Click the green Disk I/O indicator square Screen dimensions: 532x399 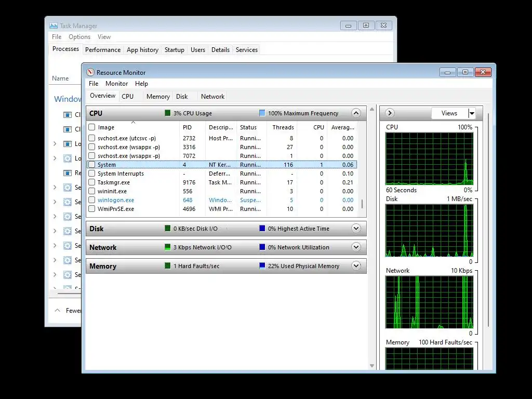[x=168, y=229]
